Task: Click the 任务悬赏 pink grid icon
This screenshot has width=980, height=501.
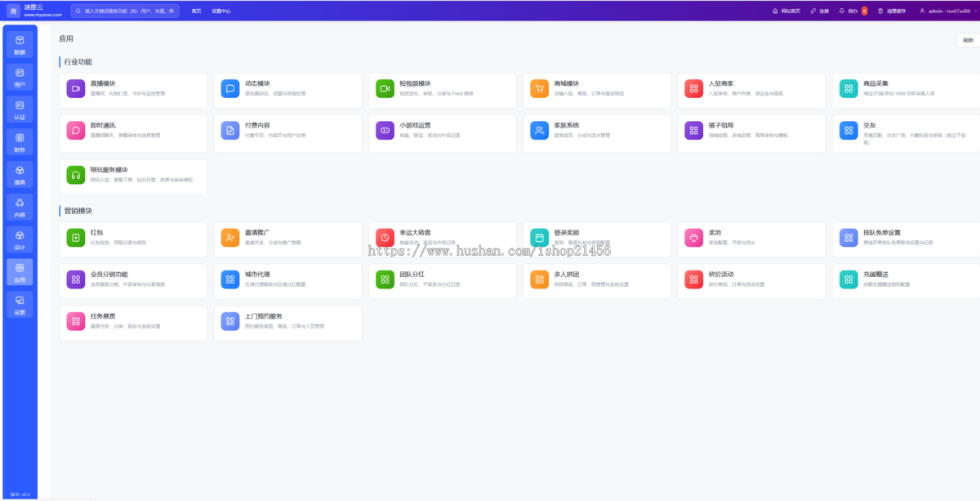Action: click(76, 321)
